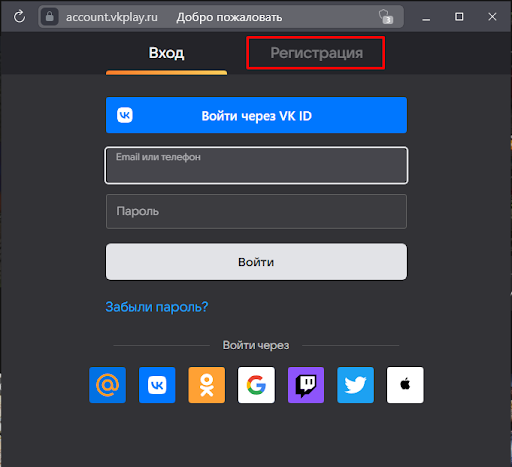This screenshot has width=512, height=467.
Task: Maximize the login window
Action: coord(459,16)
